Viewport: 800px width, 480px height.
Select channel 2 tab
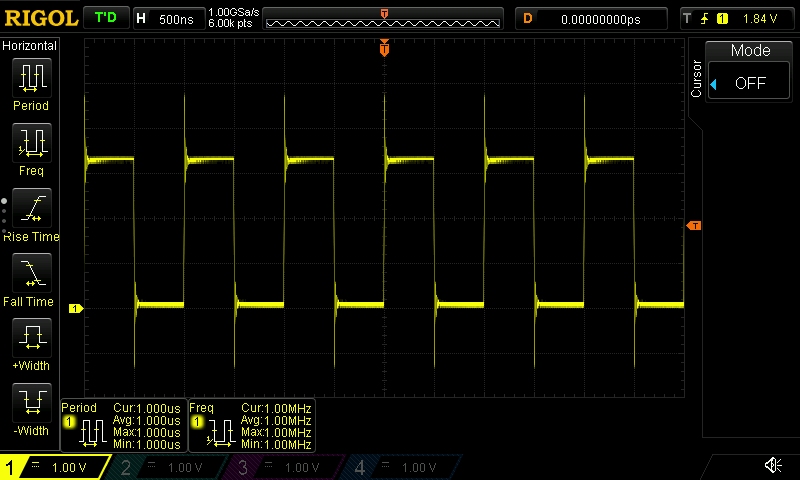[168, 467]
